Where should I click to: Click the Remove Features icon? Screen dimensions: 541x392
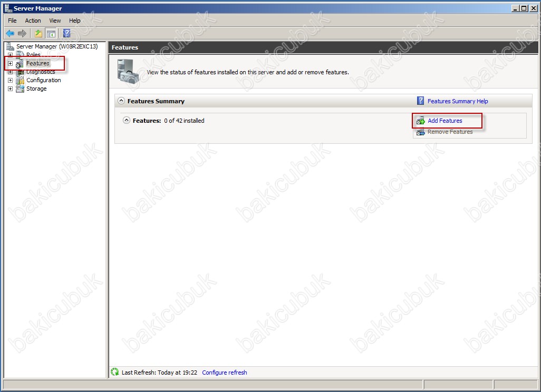tap(421, 132)
